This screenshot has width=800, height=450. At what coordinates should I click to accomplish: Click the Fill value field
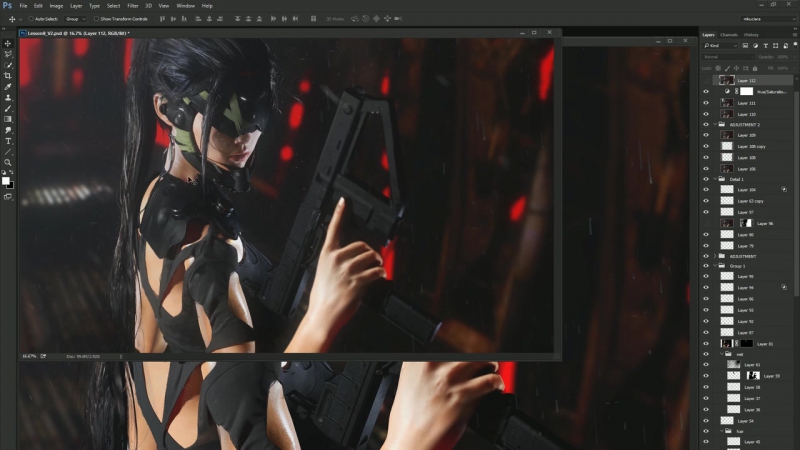pyautogui.click(x=783, y=68)
